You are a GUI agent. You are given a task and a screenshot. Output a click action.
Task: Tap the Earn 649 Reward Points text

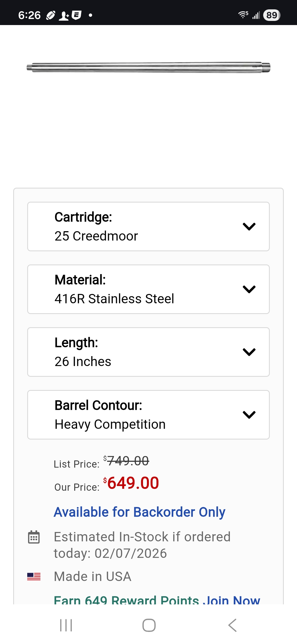pyautogui.click(x=126, y=600)
